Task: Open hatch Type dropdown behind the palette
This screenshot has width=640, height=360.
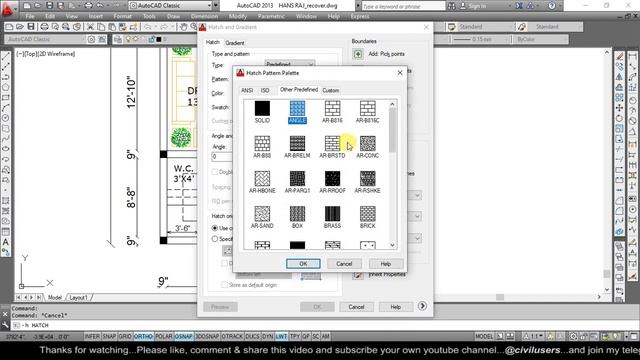Action: [x=290, y=64]
